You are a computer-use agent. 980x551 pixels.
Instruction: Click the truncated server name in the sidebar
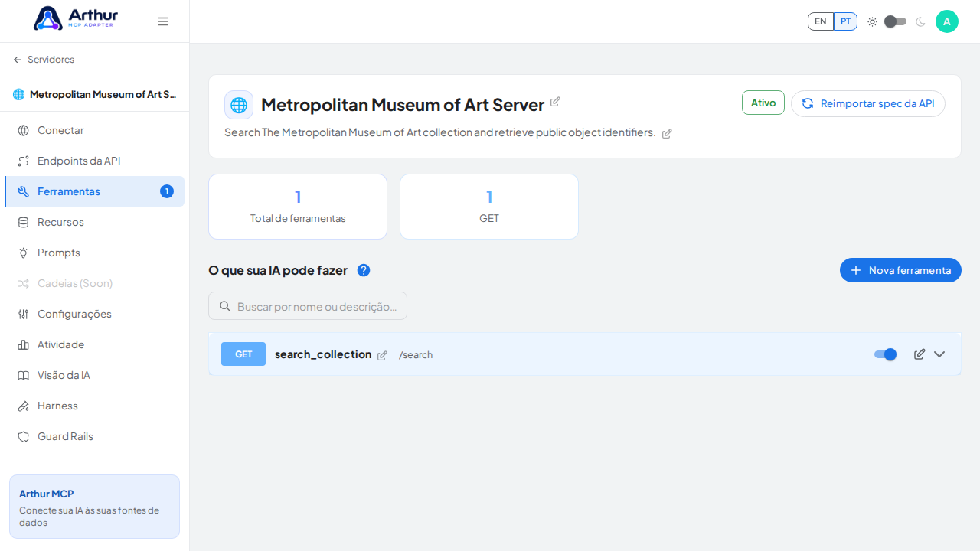coord(103,94)
